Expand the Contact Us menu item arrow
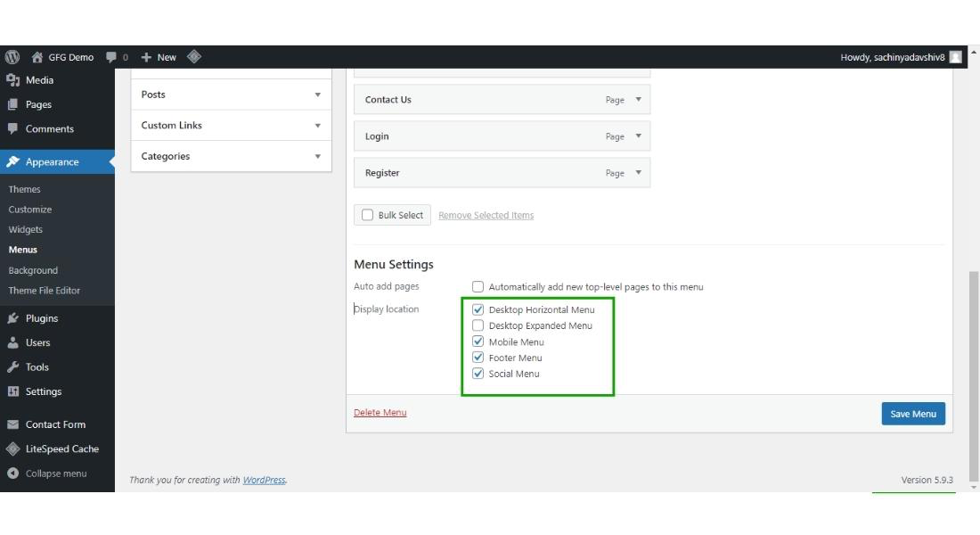This screenshot has width=980, height=535. (638, 100)
